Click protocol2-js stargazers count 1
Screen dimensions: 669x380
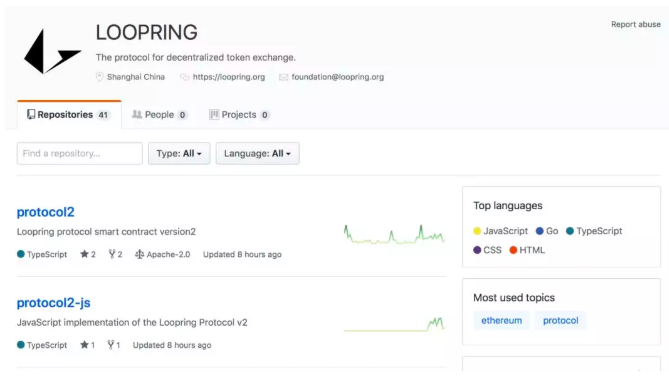tap(93, 345)
